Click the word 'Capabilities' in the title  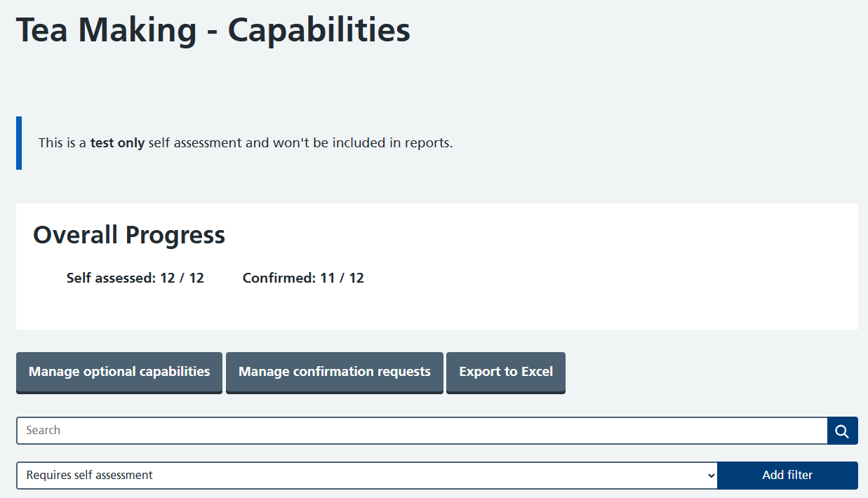tap(319, 30)
